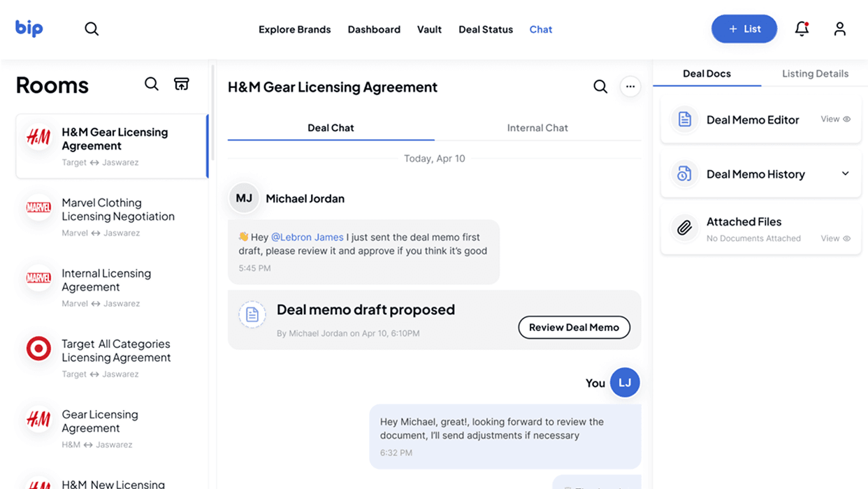Open the three-dot options menu in chat header
This screenshot has height=489, width=868.
630,87
